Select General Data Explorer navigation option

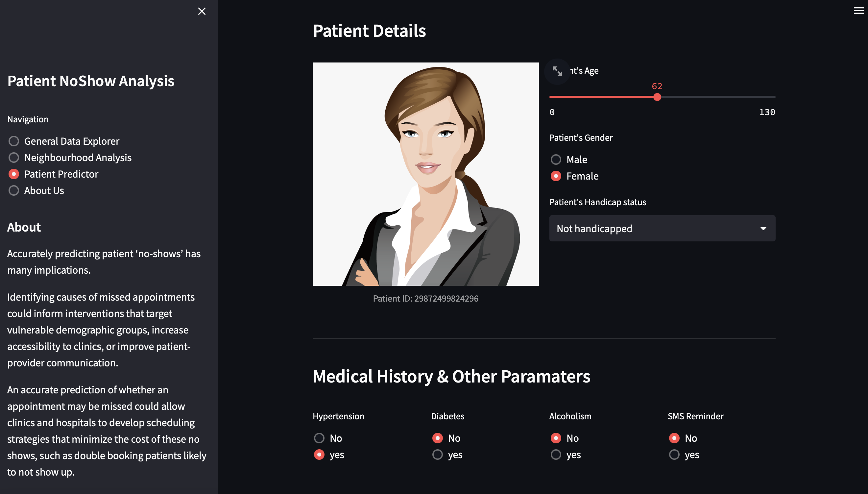tap(14, 141)
